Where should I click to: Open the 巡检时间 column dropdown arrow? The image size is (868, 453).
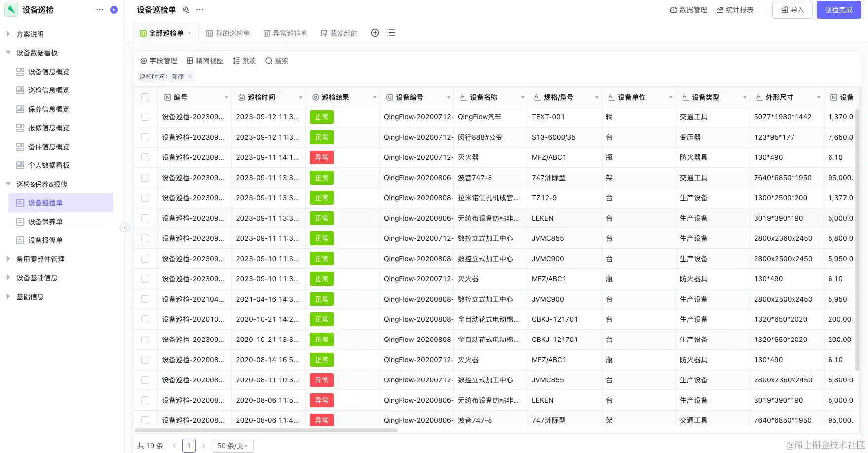[x=301, y=97]
